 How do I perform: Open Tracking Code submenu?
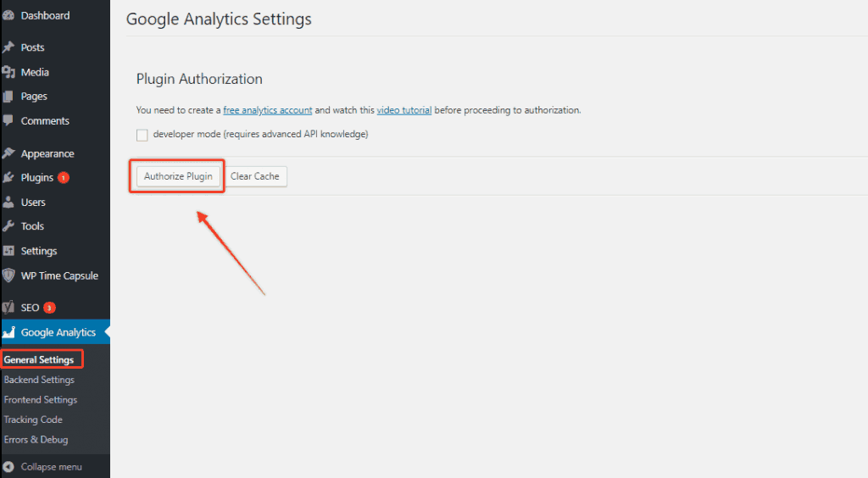[33, 420]
